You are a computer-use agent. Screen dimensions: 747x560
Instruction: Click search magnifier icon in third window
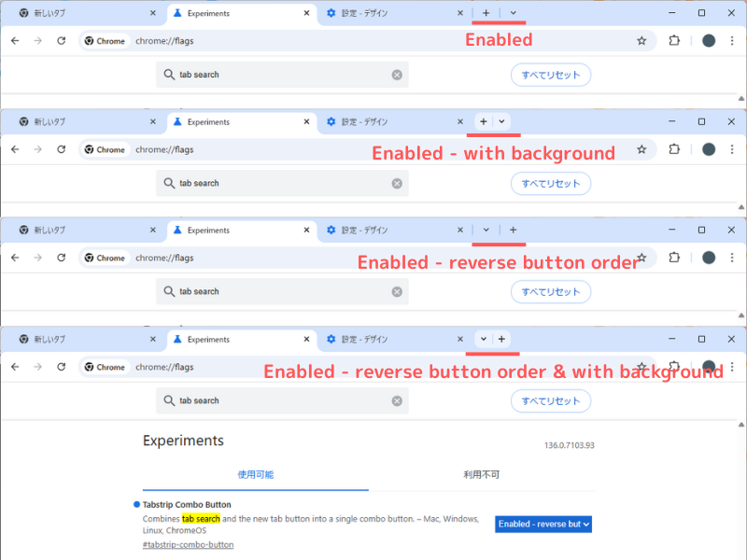tap(169, 291)
